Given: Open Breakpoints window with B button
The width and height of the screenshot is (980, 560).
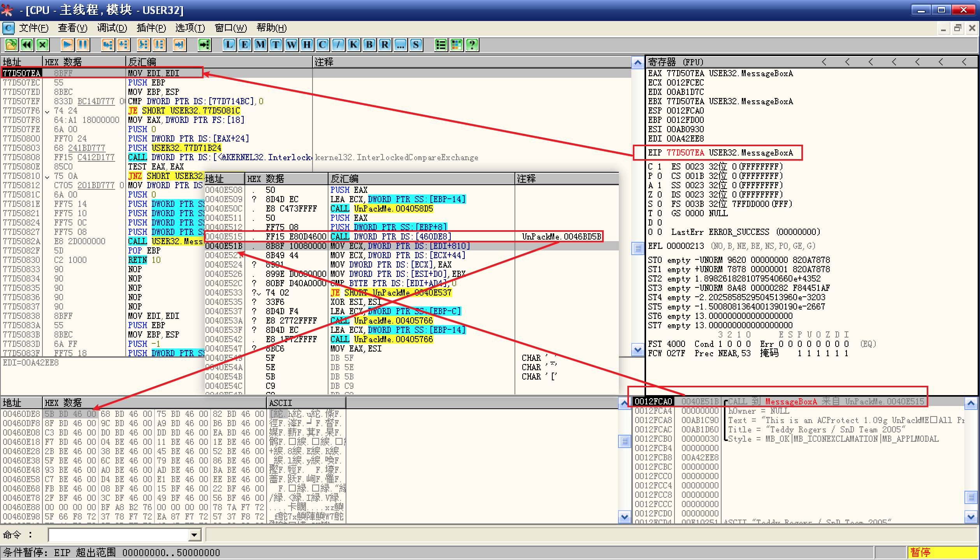Looking at the screenshot, I should point(369,45).
